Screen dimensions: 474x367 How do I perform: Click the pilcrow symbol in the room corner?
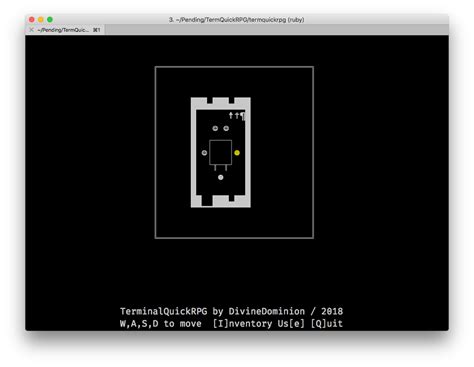point(243,116)
